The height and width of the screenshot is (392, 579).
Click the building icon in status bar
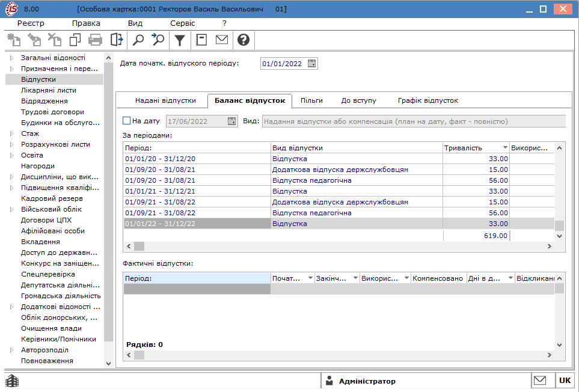12,381
